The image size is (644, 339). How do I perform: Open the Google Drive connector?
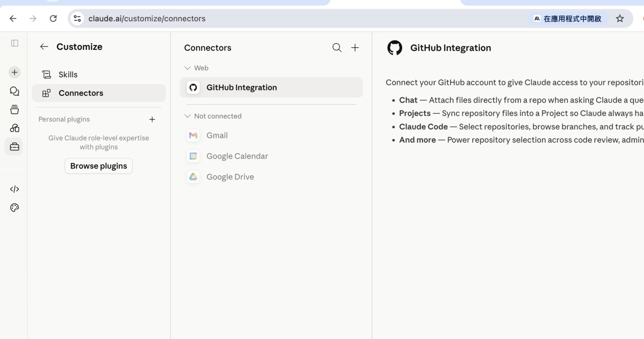click(x=271, y=177)
